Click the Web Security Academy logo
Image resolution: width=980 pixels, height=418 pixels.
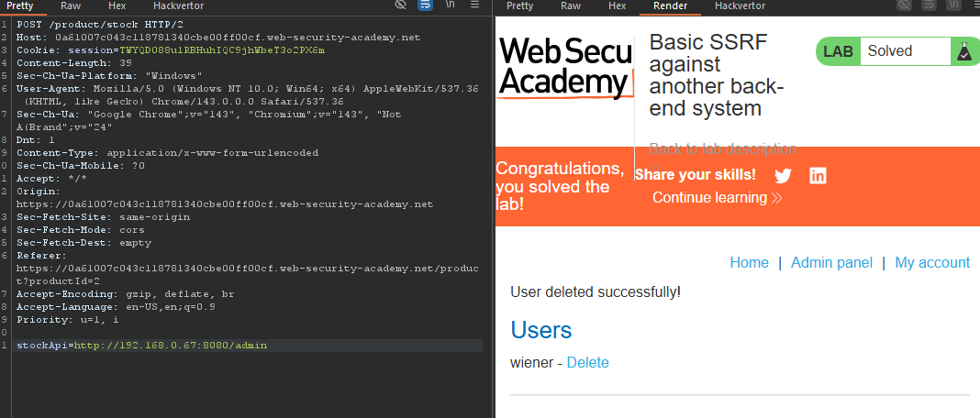565,68
